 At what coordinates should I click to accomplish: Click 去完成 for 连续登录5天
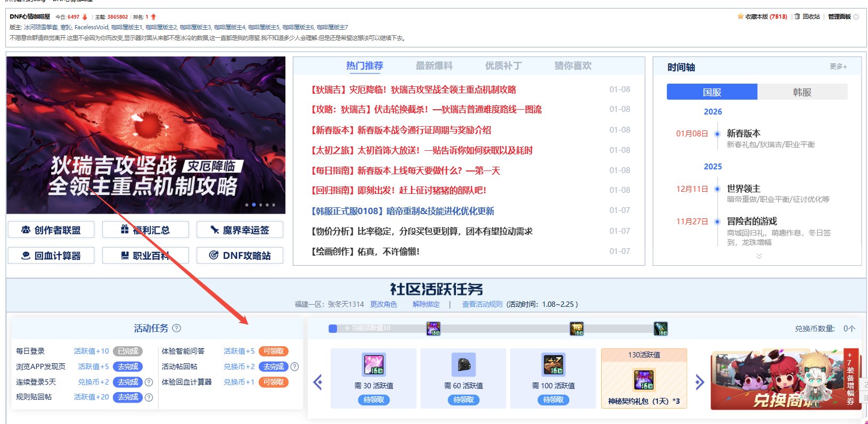pos(128,382)
